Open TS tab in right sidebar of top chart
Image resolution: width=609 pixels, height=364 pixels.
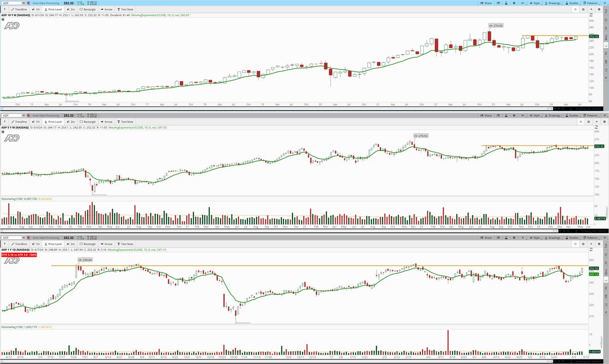click(606, 20)
